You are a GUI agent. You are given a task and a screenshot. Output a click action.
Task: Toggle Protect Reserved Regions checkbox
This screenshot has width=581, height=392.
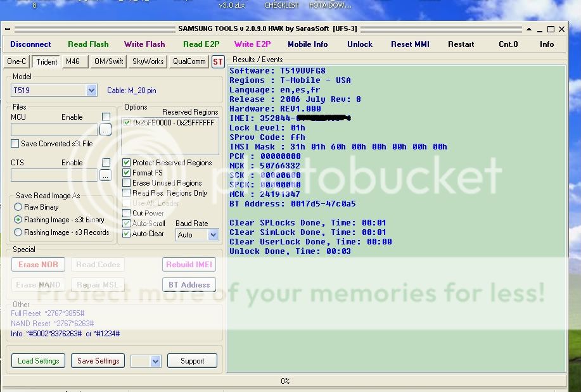coord(126,162)
